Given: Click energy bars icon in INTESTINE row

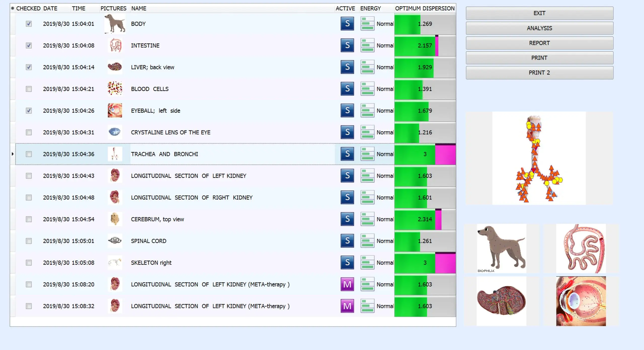Looking at the screenshot, I should (x=367, y=45).
